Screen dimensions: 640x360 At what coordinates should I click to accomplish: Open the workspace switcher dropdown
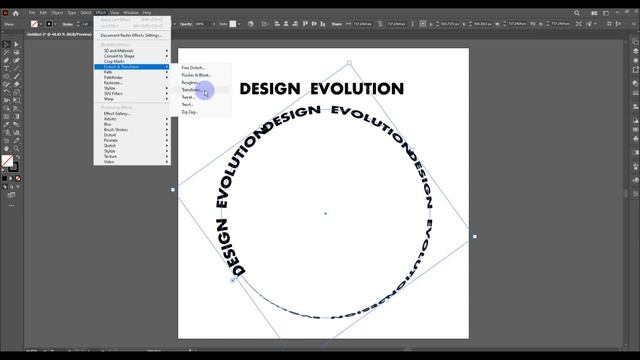point(606,13)
